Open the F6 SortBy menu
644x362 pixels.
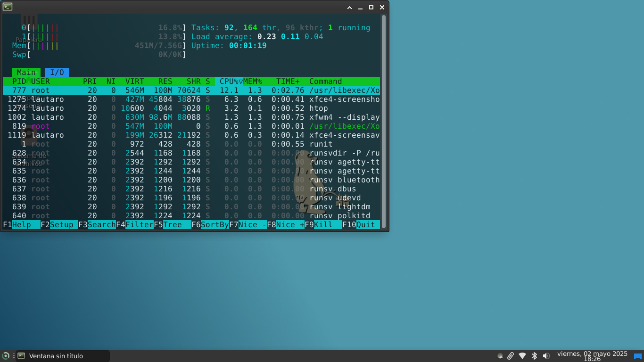[x=210, y=224]
